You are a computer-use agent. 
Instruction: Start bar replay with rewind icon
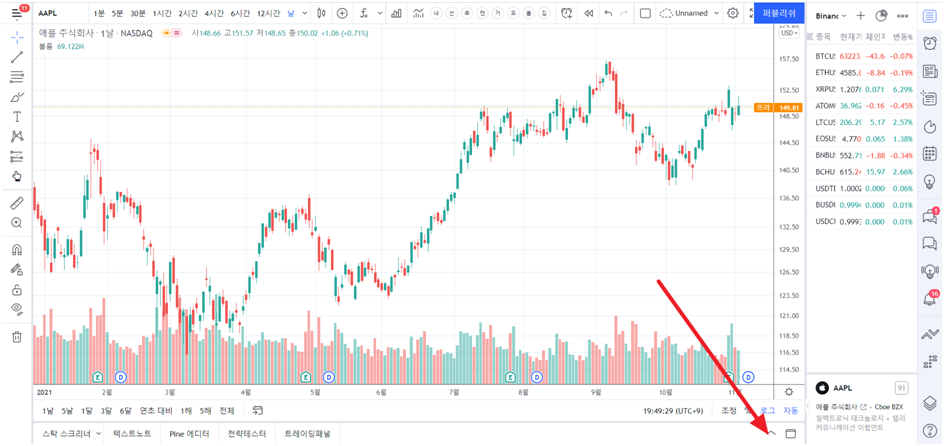pos(589,13)
